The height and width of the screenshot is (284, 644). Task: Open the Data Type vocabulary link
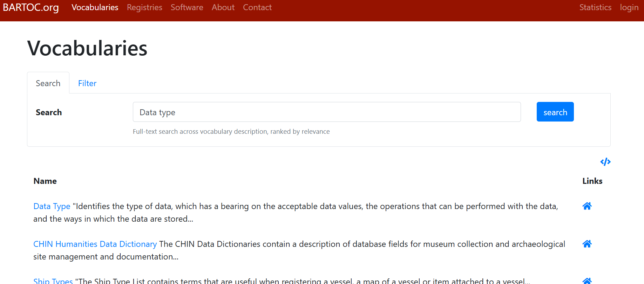pyautogui.click(x=52, y=206)
